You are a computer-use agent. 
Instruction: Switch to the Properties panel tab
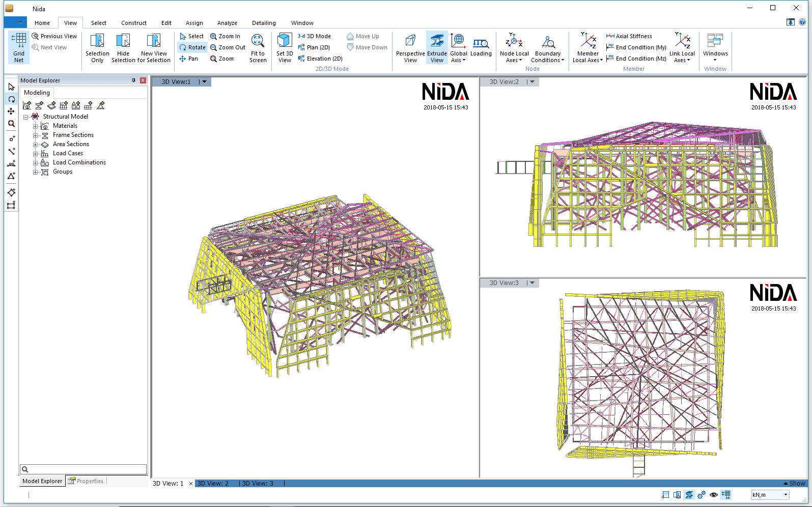(x=86, y=481)
